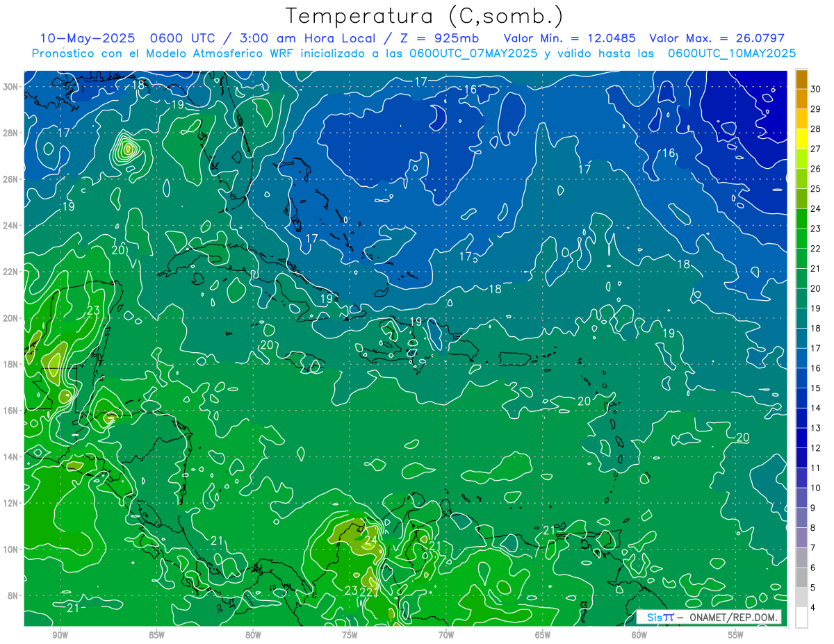
Task: Click the '8N' latitude axis label
Action: (x=14, y=596)
